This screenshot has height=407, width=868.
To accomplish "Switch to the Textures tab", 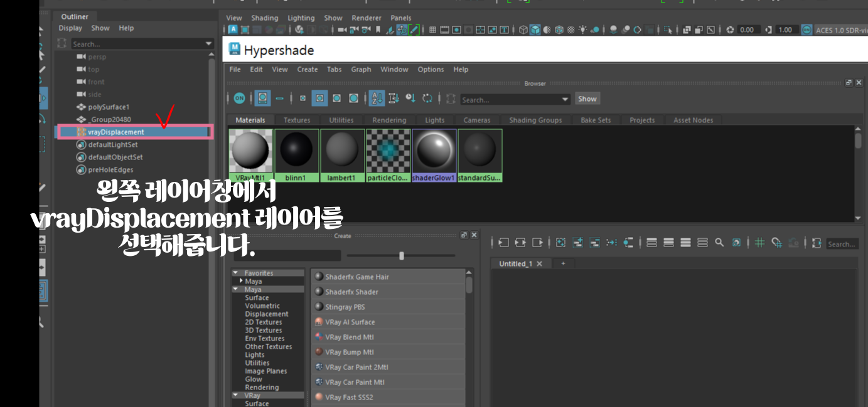I will pos(297,120).
